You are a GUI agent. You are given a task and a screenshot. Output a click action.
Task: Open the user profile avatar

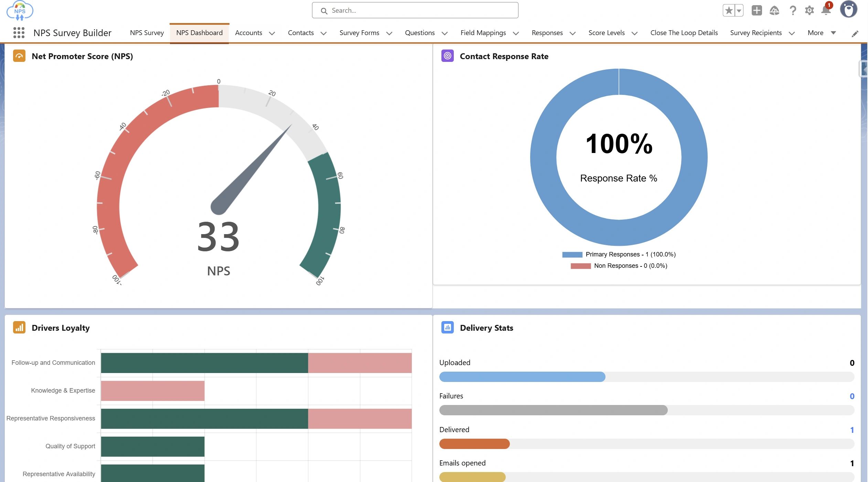point(848,9)
